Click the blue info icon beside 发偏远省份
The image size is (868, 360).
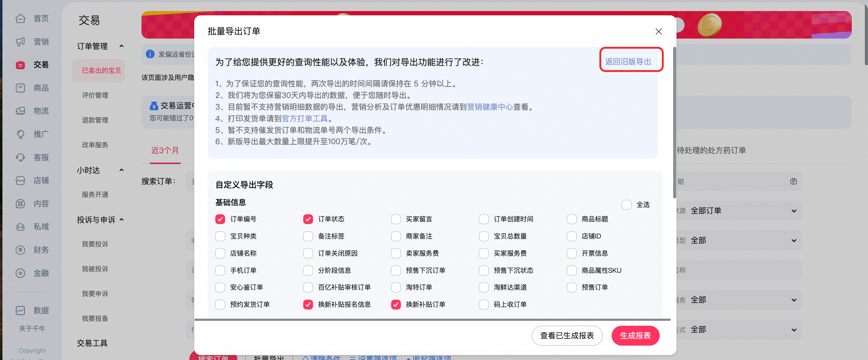click(150, 54)
